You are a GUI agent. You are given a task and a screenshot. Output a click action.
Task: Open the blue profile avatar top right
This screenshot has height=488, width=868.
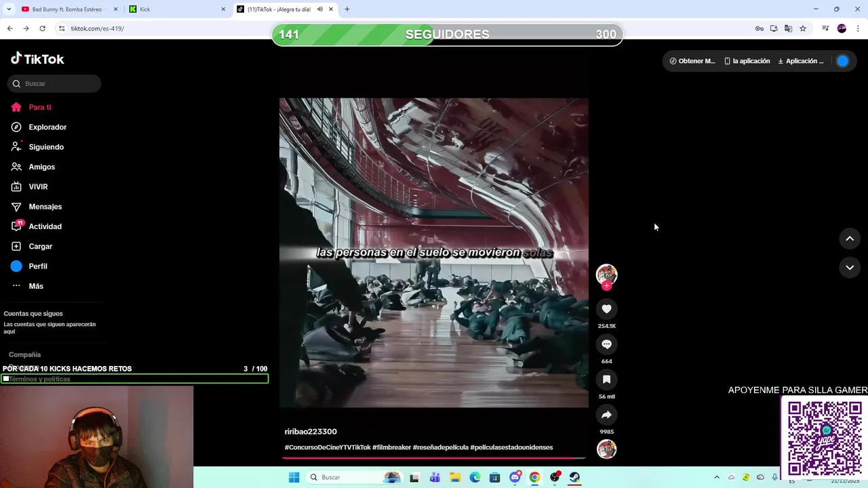point(842,61)
